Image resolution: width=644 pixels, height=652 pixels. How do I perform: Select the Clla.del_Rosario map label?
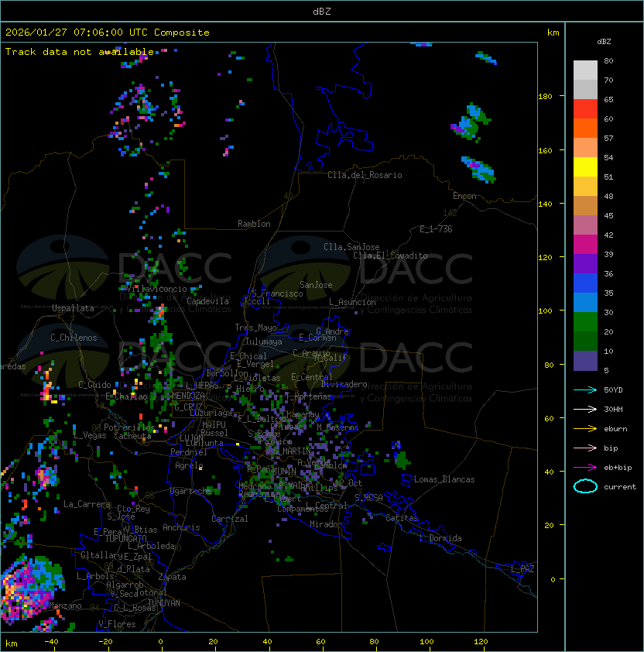pos(365,175)
